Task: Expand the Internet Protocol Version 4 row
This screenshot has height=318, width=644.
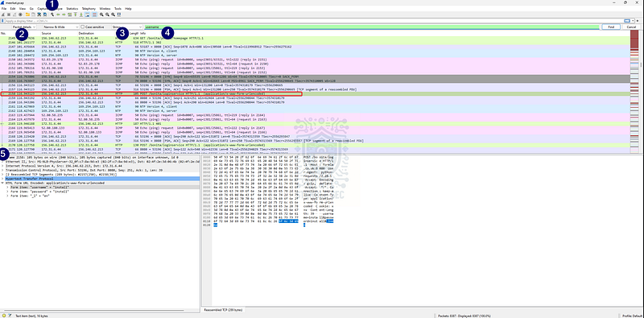Action: point(2,166)
